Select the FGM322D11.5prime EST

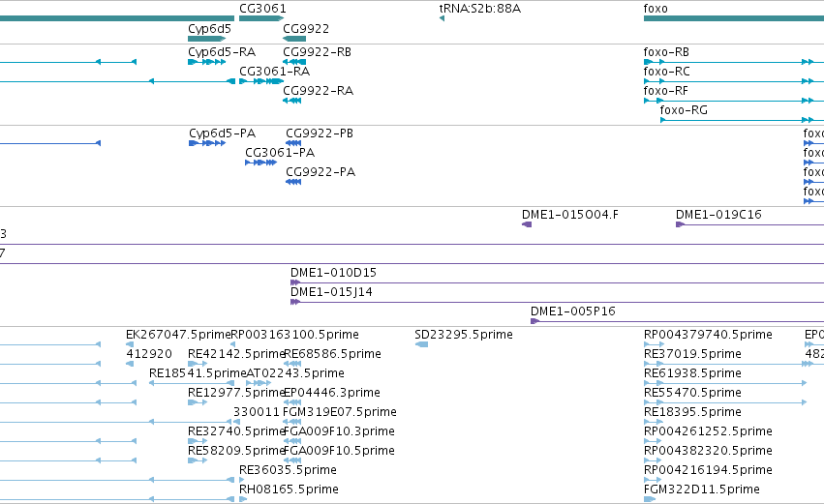click(702, 490)
